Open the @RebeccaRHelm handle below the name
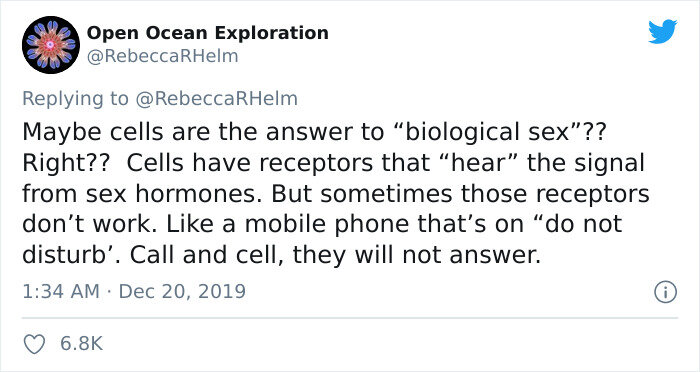This screenshot has width=700, height=372. coord(162,57)
